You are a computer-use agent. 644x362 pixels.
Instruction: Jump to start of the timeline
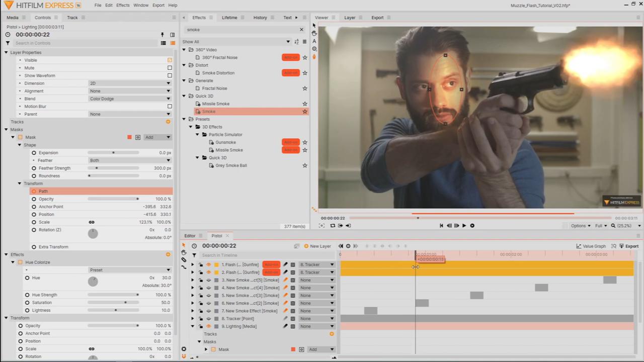[441, 226]
